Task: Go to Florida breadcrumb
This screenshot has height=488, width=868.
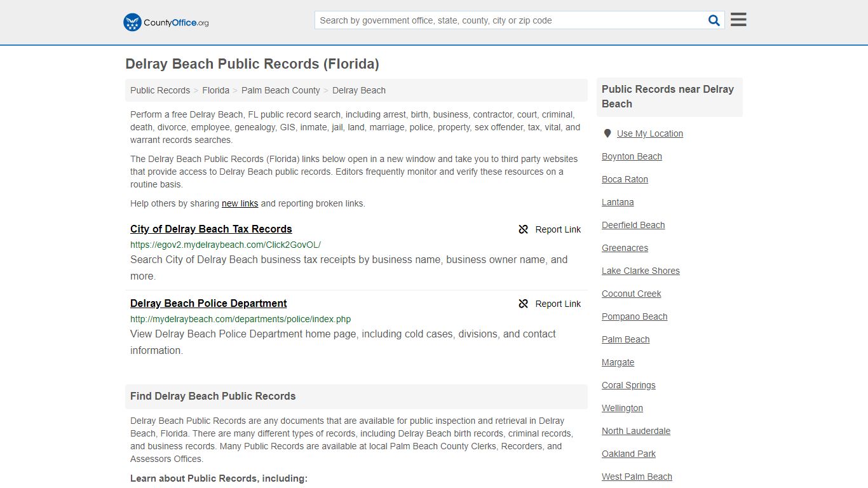Action: coord(216,90)
